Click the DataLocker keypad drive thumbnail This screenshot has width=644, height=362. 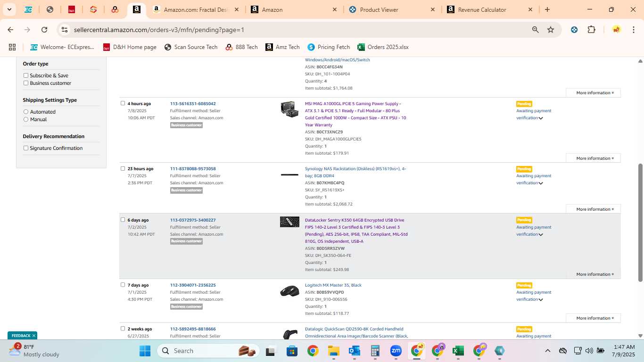click(289, 222)
